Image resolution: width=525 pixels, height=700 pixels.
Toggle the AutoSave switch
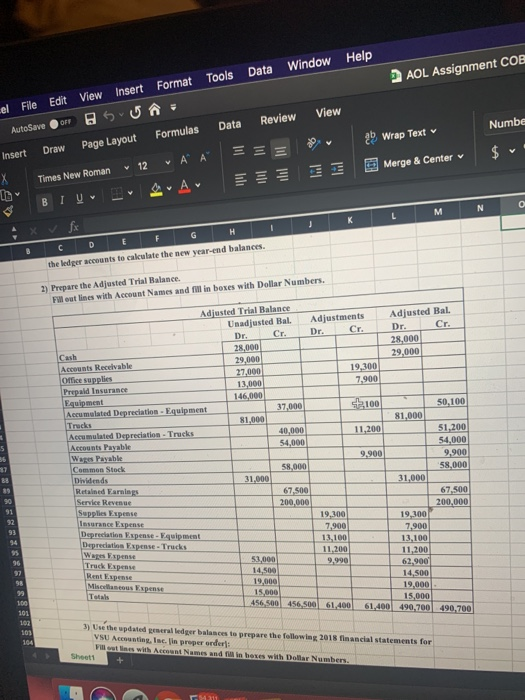coord(61,123)
